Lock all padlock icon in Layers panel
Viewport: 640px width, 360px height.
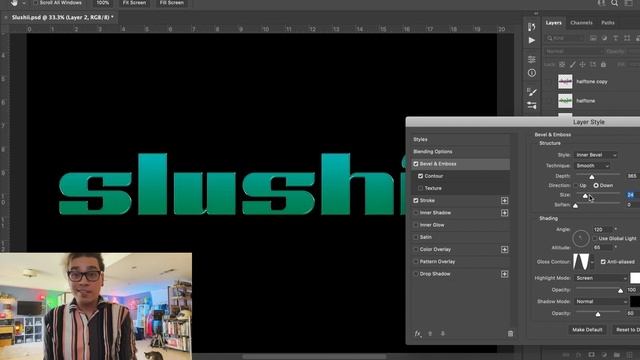pos(603,64)
